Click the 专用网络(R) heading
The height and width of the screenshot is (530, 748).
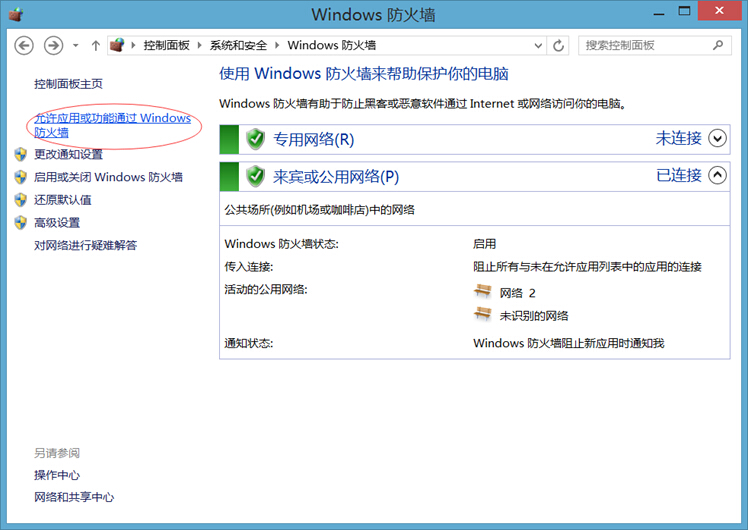point(313,139)
